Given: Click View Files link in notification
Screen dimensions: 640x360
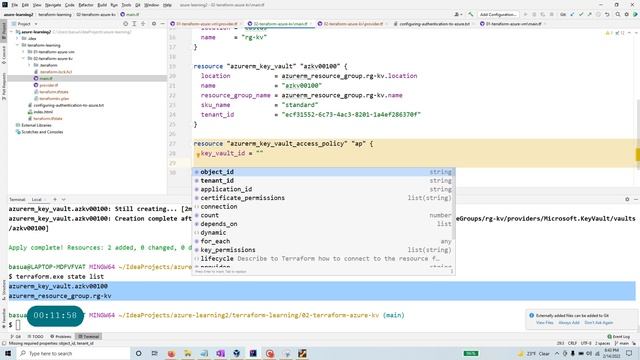Looking at the screenshot, I should point(544,322).
